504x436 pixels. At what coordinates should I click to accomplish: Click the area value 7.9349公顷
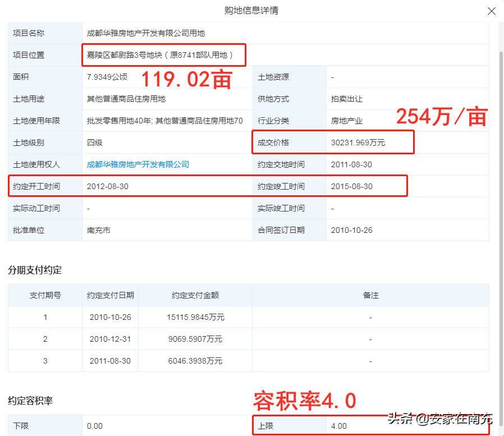coord(107,77)
